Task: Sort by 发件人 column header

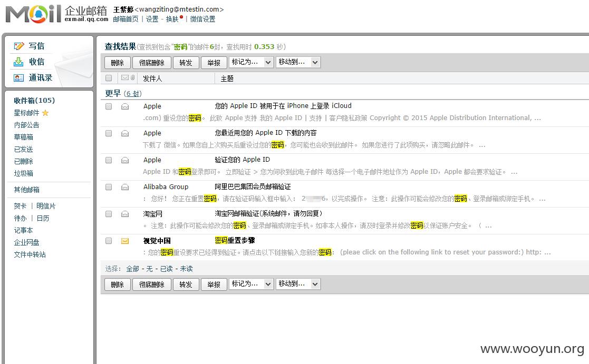Action: (x=152, y=78)
